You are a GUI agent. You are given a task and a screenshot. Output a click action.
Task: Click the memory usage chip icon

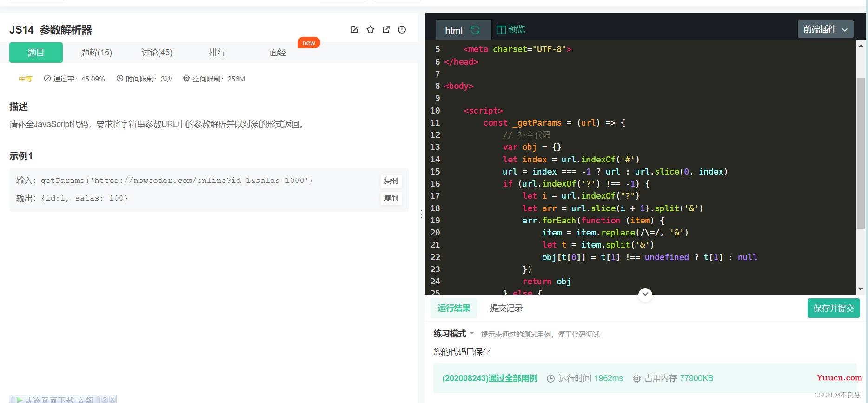pos(636,379)
